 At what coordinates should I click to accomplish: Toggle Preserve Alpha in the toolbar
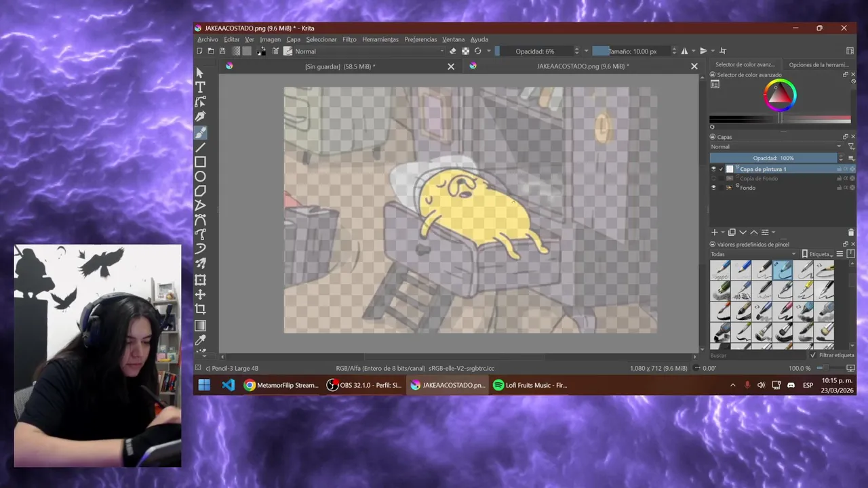(x=465, y=51)
